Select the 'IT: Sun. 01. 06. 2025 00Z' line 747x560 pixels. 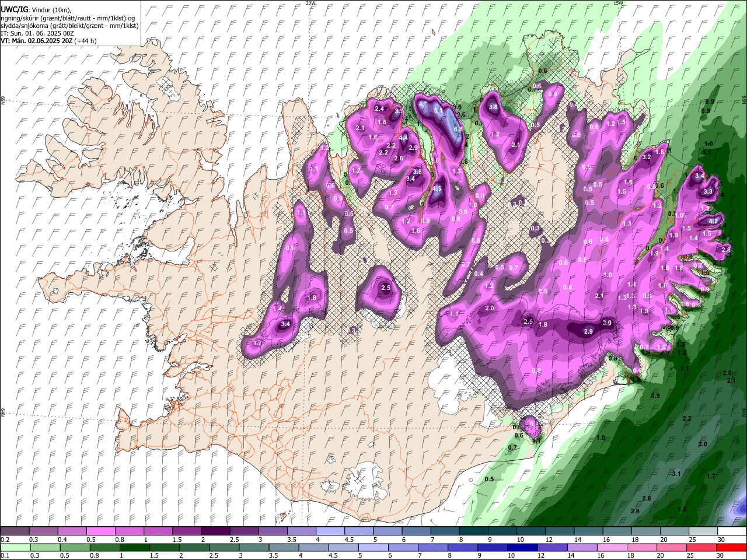[x=37, y=33]
